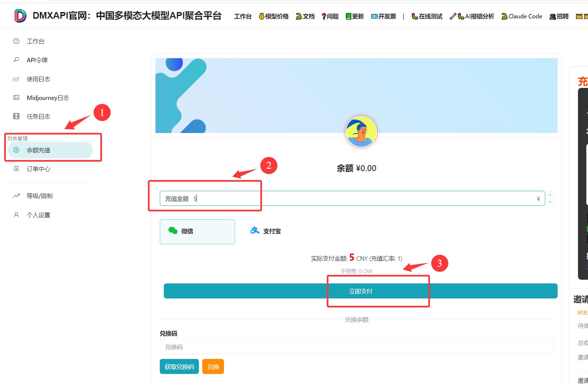Click the API令牌 key icon
The image size is (588, 386).
click(16, 60)
